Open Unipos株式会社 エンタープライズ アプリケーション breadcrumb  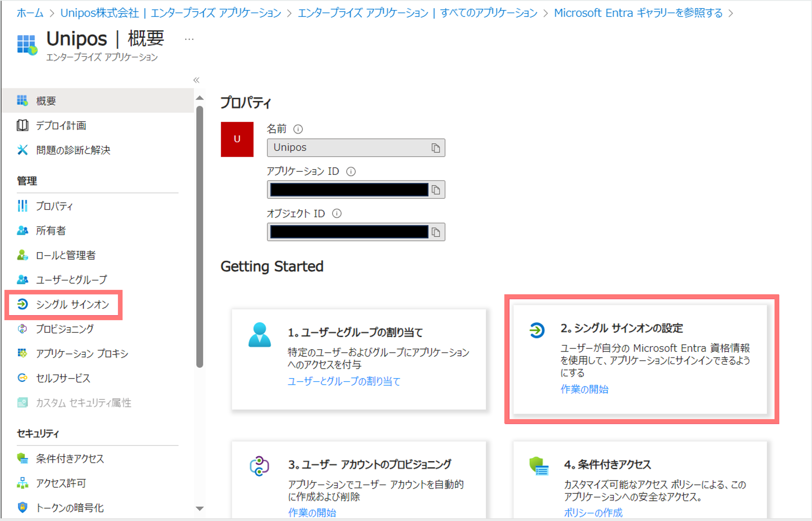click(171, 13)
